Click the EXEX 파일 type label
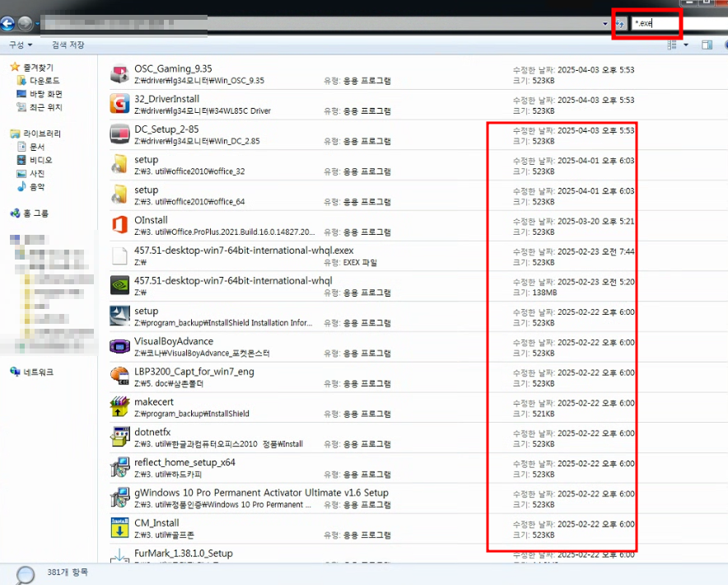This screenshot has width=728, height=585. 360,263
